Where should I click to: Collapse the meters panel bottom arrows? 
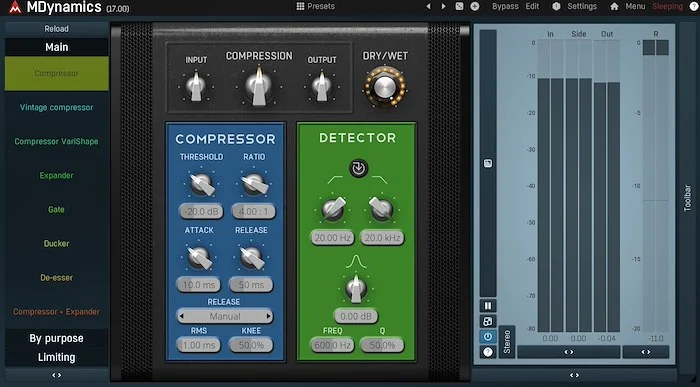575,375
